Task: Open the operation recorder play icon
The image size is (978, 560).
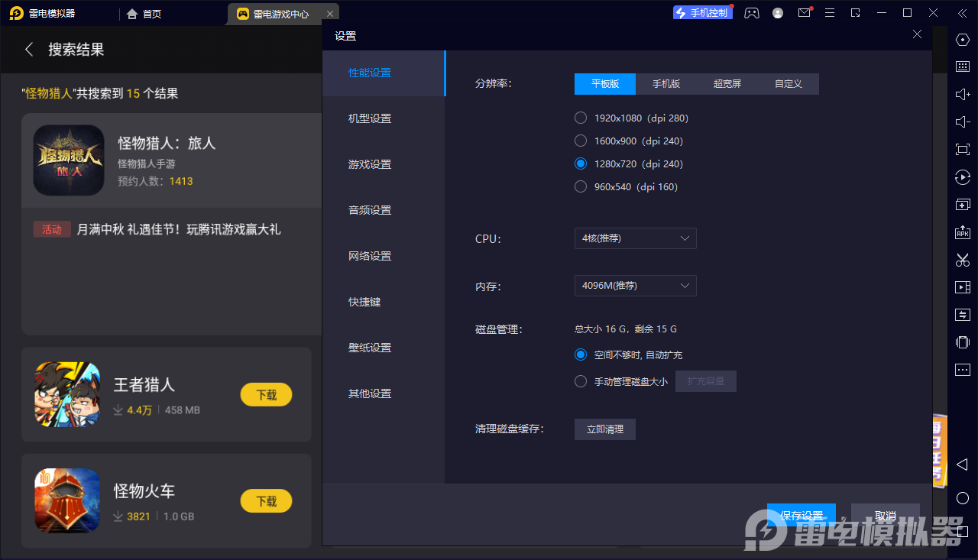Action: point(963,177)
